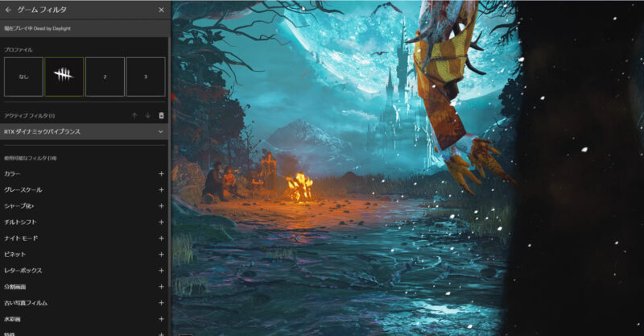Add the シャープ化+ filter with plus icon
This screenshot has height=336, width=644.
click(x=161, y=206)
